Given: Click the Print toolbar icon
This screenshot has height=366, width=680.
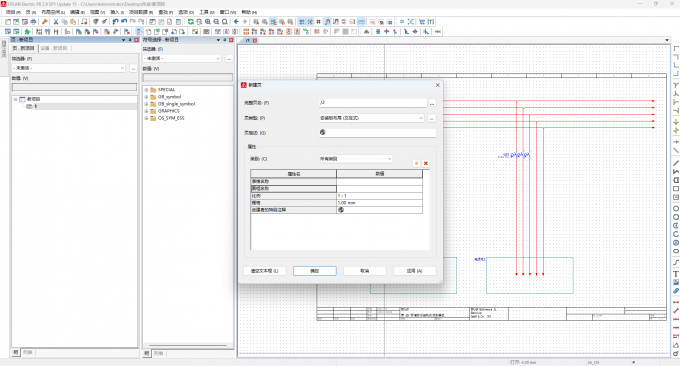Looking at the screenshot, I should [x=33, y=22].
